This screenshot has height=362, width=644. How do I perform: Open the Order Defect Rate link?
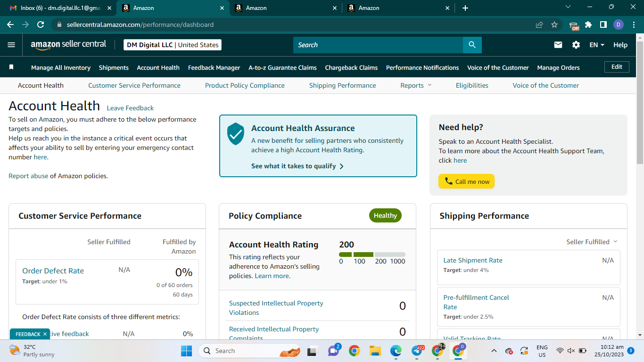53,271
